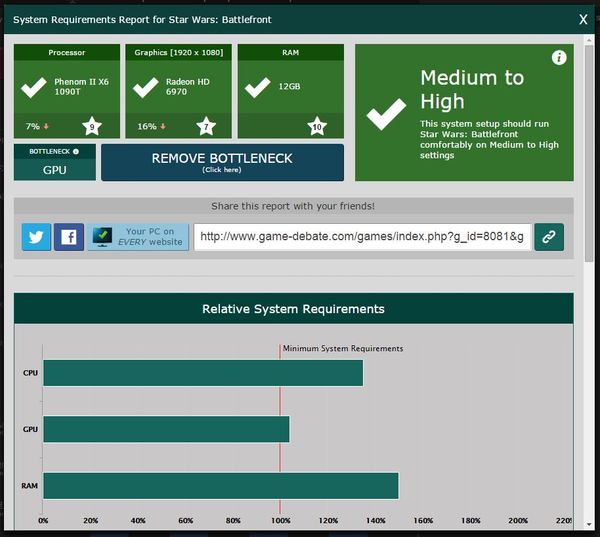The image size is (600, 537).
Task: Click the Minimum System Requirements label
Action: click(x=343, y=349)
